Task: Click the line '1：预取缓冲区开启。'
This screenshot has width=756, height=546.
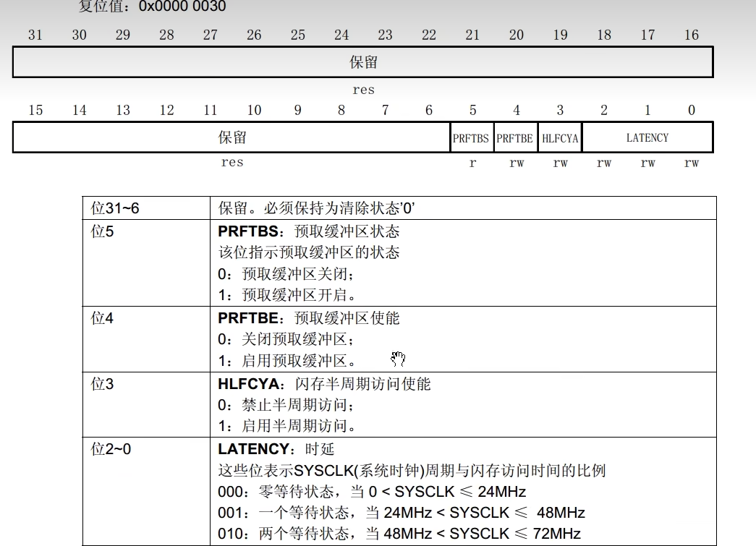Action: coord(286,295)
